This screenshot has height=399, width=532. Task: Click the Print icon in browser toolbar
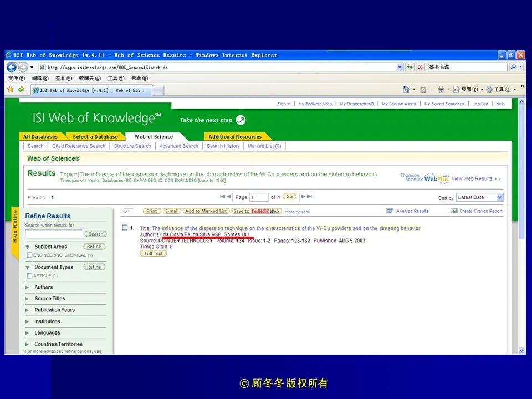441,90
